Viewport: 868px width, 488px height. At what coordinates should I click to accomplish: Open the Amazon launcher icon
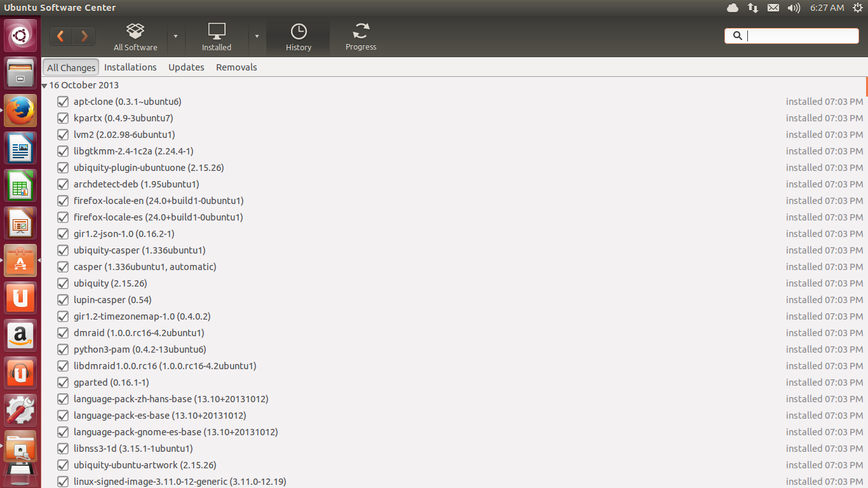pyautogui.click(x=20, y=335)
